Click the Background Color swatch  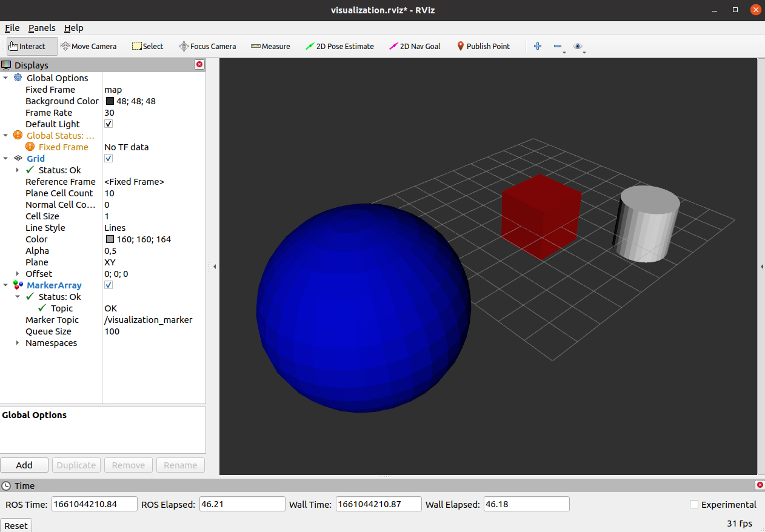coord(110,101)
